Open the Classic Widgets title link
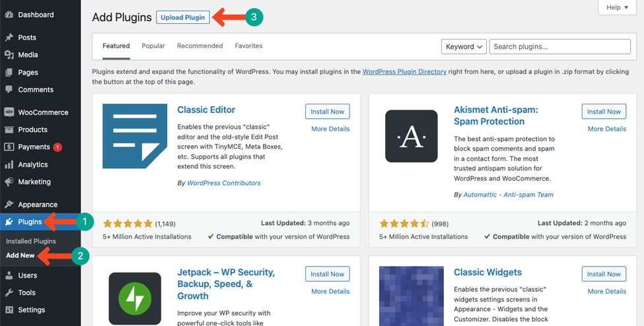644x326 pixels. [487, 272]
